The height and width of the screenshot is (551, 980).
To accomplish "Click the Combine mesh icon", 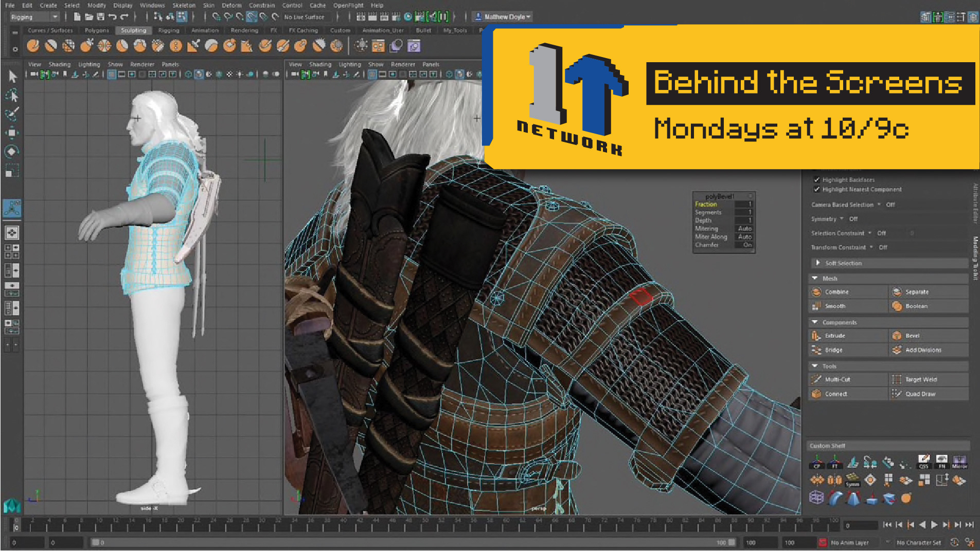I will (x=816, y=292).
